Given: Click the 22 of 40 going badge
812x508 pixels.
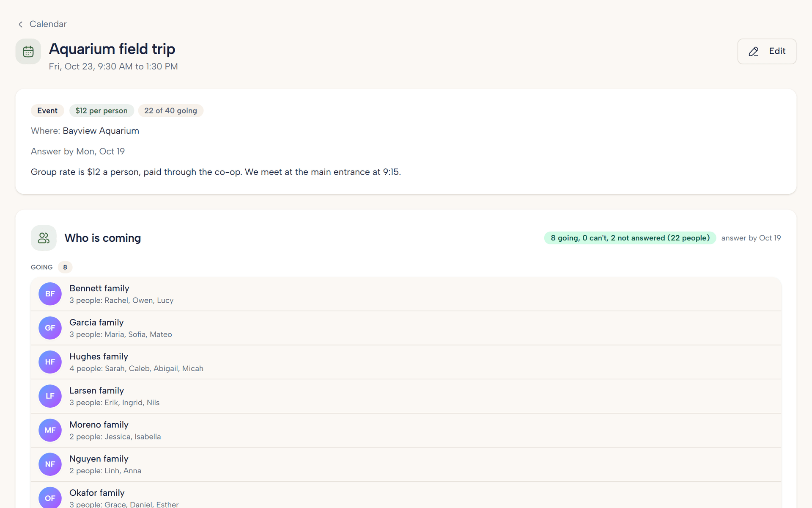Looking at the screenshot, I should [170, 110].
